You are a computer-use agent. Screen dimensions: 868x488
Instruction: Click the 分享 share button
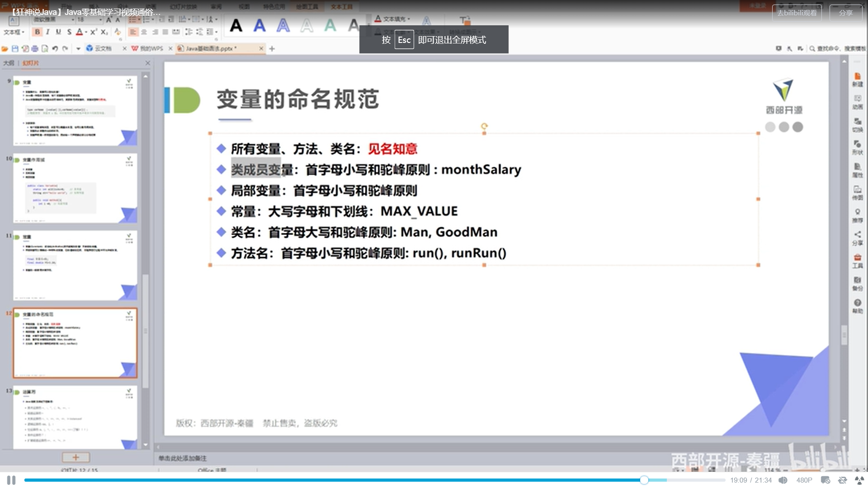845,13
